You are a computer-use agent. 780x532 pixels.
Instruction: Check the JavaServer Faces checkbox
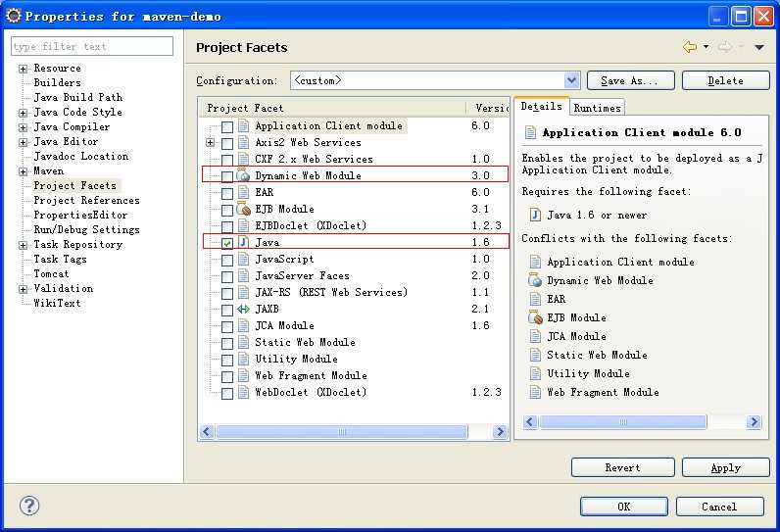226,276
